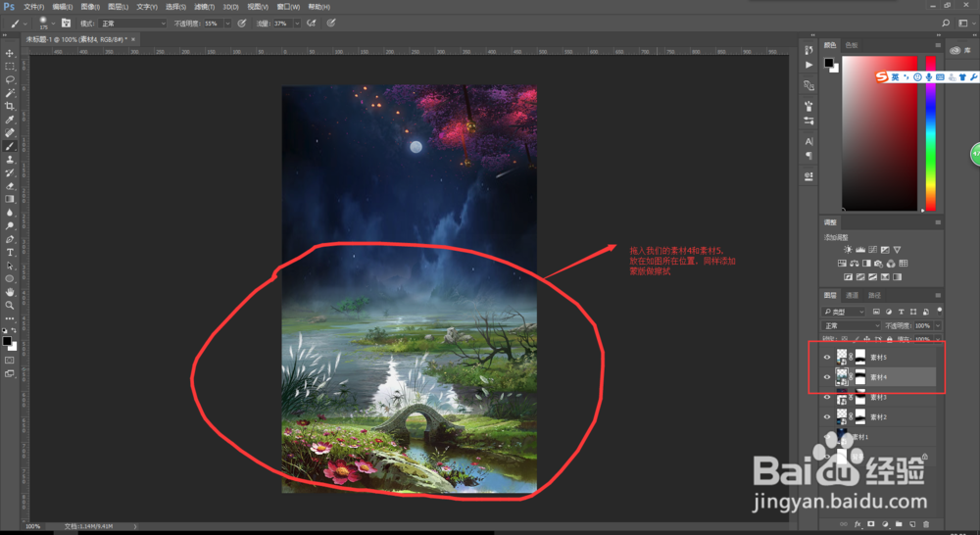The width and height of the screenshot is (980, 535).
Task: Open the layer opacity dropdown
Action: 938,325
